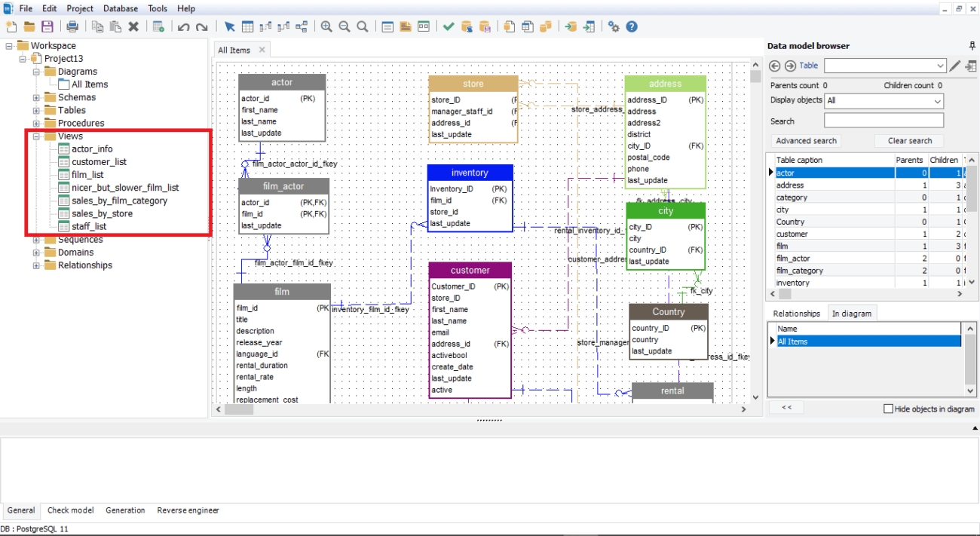Viewport: 980px width, 536px height.
Task: Open settings via the gear icon
Action: click(613, 26)
